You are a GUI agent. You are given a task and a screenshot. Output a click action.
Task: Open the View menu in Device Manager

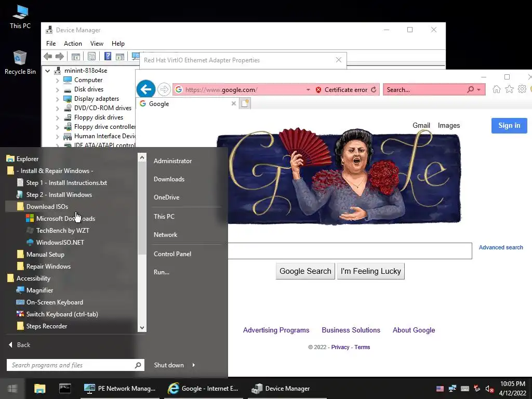[x=97, y=44]
